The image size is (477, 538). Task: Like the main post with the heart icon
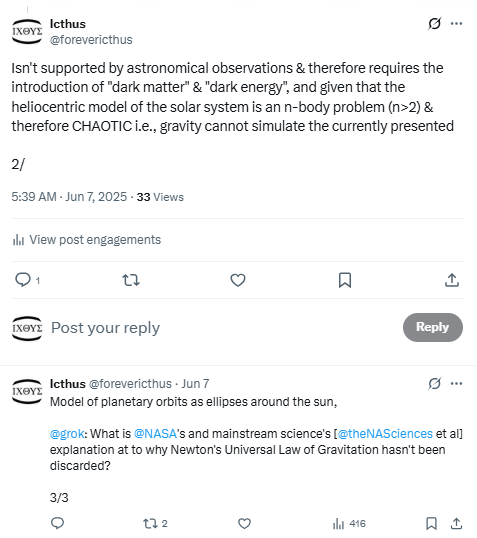238,280
